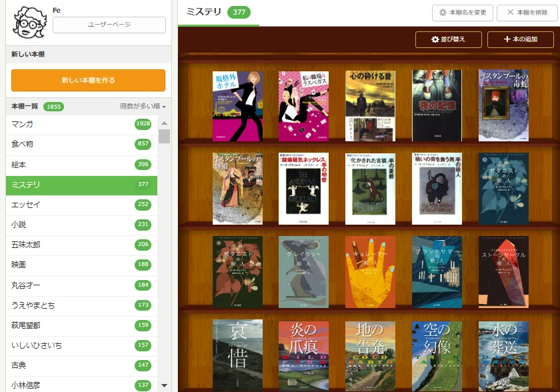Open the 心の砕ける音 book cover
Image resolution: width=560 pixels, height=392 pixels.
point(371,106)
